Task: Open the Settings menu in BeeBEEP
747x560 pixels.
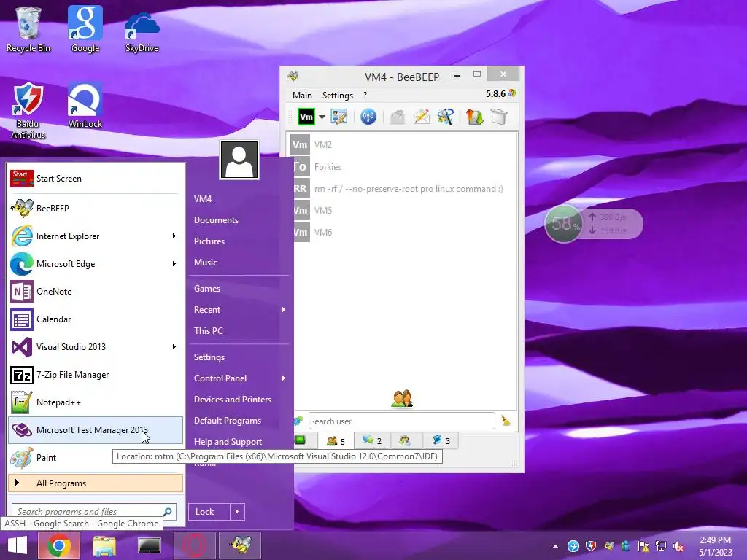Action: (x=337, y=96)
